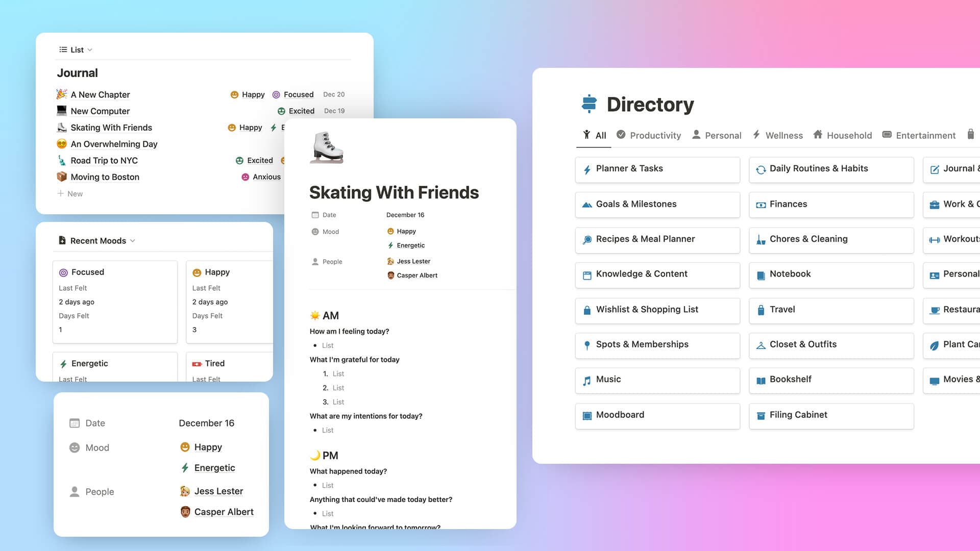Expand the Recent Moods dropdown

132,241
